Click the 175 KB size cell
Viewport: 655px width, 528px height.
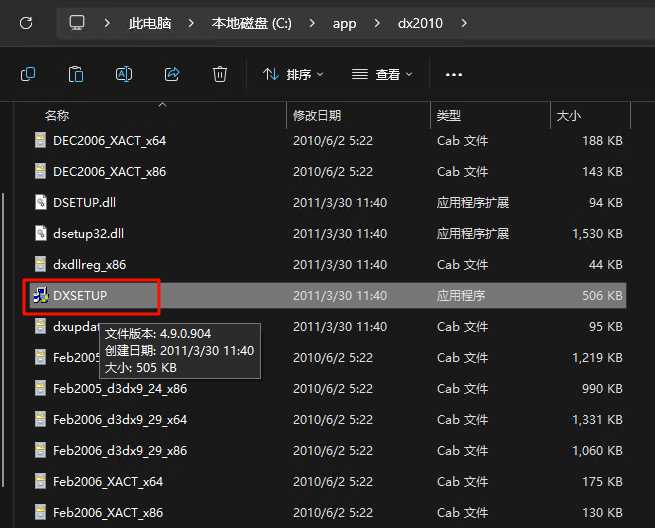(602, 482)
